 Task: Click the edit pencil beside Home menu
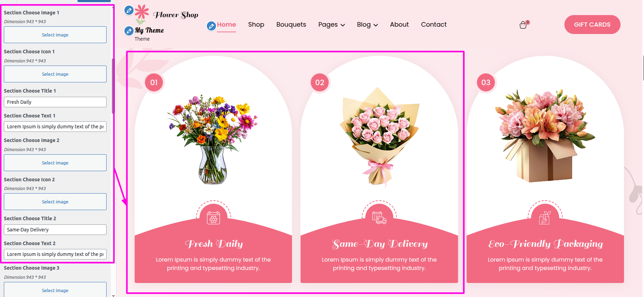click(x=211, y=26)
